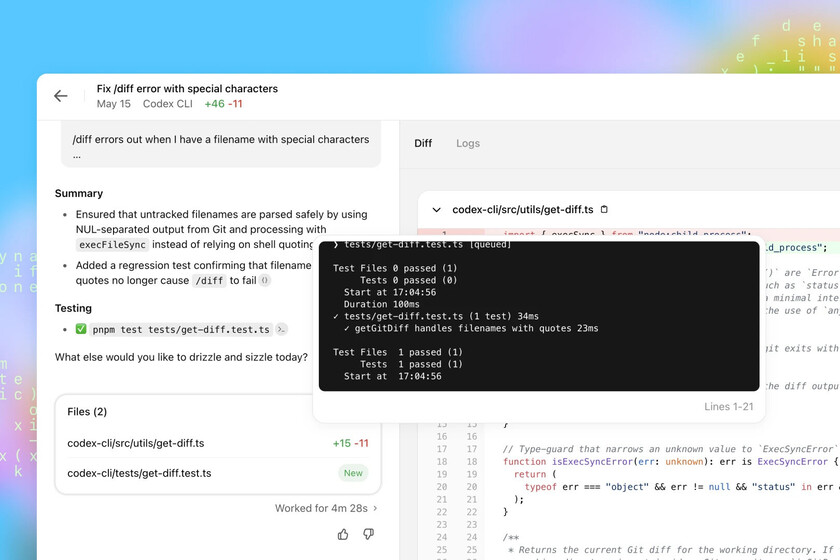The width and height of the screenshot is (840, 560).
Task: Expand the 'Worked for 4m 28s' details
Action: tap(326, 508)
